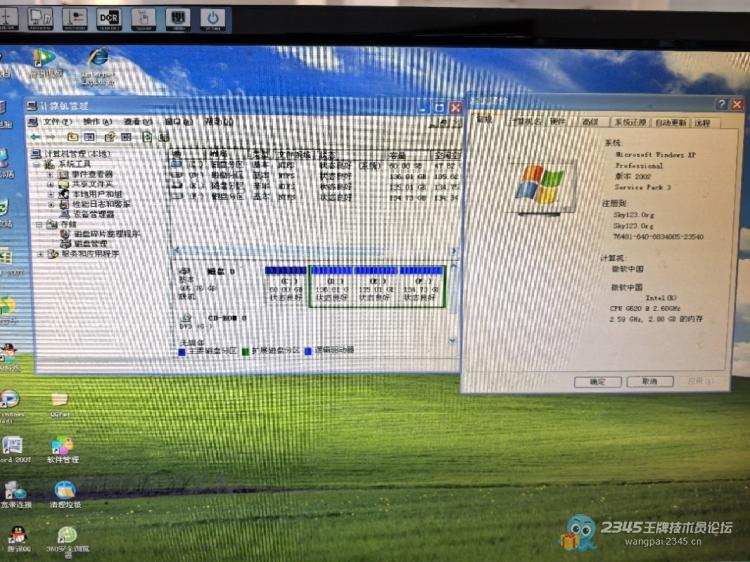Open the 腾讯QQ desktop icon
This screenshot has height=562, width=750.
pos(16,536)
